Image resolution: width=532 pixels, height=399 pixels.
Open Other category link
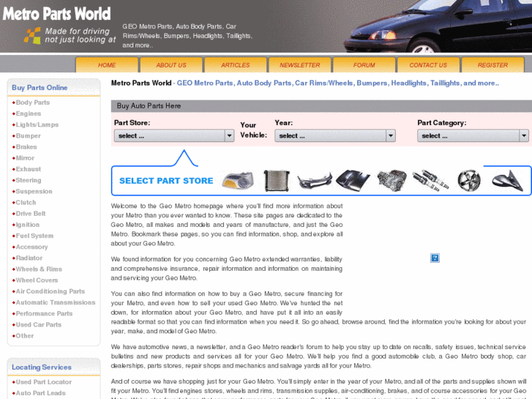tap(25, 336)
